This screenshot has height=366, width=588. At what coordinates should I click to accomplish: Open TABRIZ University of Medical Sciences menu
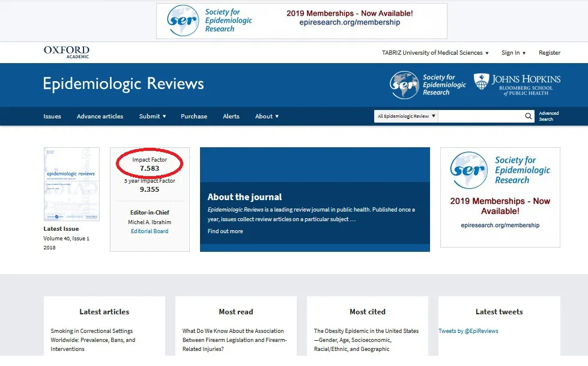coord(435,53)
